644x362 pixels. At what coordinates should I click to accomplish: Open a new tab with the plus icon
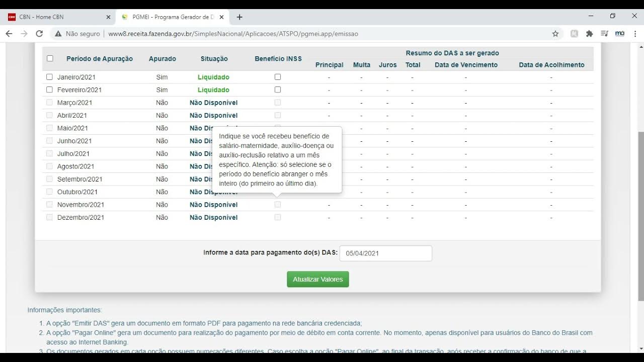pyautogui.click(x=239, y=17)
